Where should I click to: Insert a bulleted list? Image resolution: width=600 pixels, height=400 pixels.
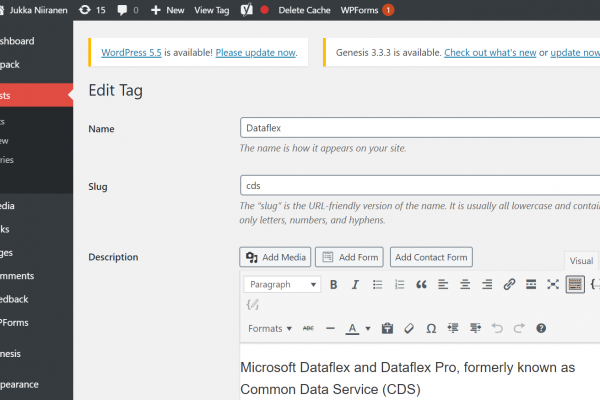pos(377,284)
